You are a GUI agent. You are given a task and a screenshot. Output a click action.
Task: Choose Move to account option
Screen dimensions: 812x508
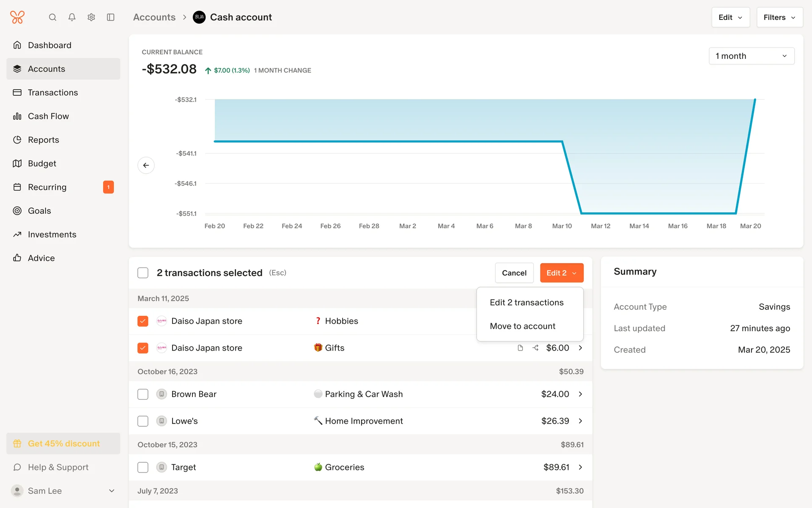click(522, 326)
